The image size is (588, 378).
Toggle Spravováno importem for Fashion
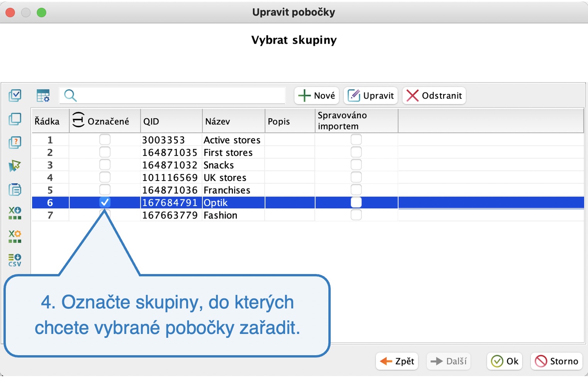point(356,215)
